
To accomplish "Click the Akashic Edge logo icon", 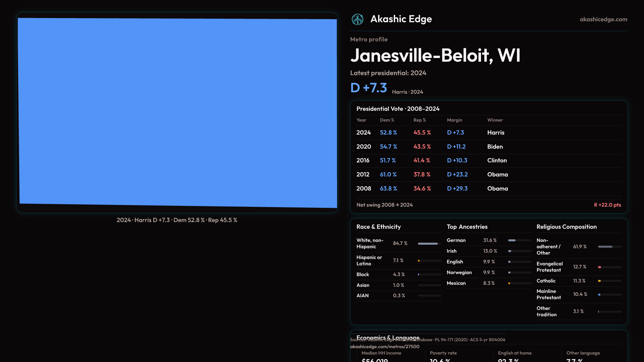I will coord(357,19).
